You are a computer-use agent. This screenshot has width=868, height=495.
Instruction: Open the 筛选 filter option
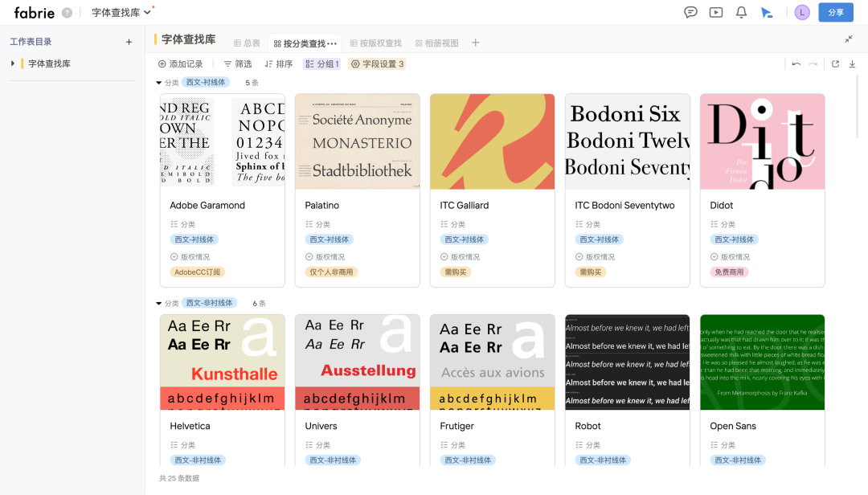pyautogui.click(x=237, y=64)
